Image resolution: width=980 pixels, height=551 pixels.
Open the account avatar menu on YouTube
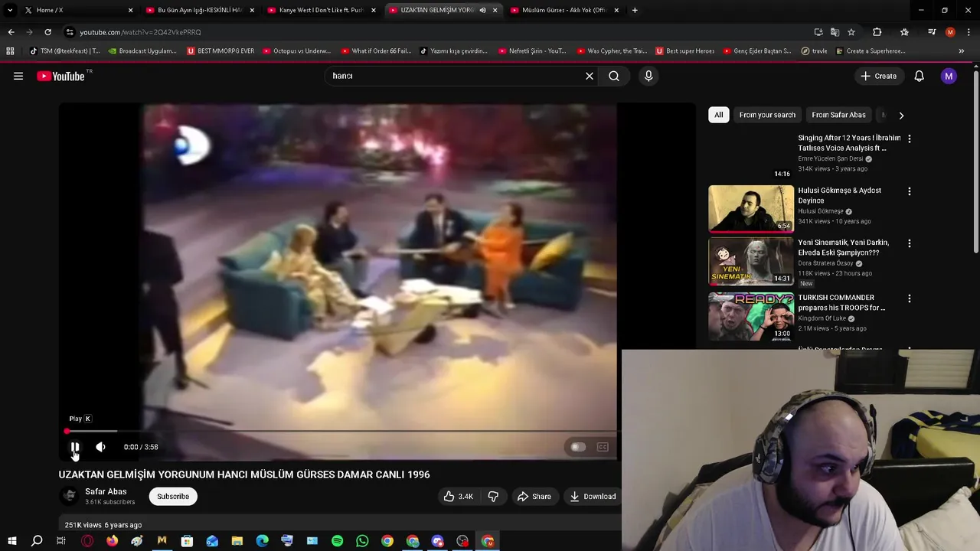pyautogui.click(x=949, y=76)
